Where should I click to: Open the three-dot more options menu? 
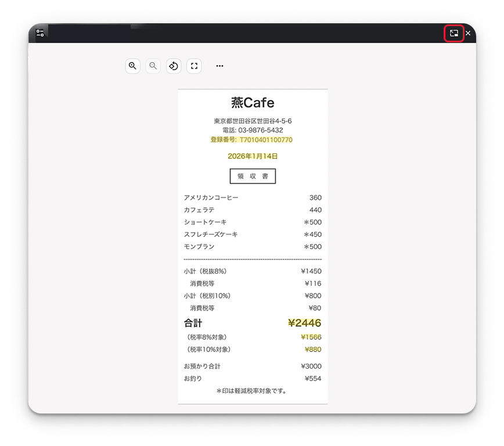219,66
